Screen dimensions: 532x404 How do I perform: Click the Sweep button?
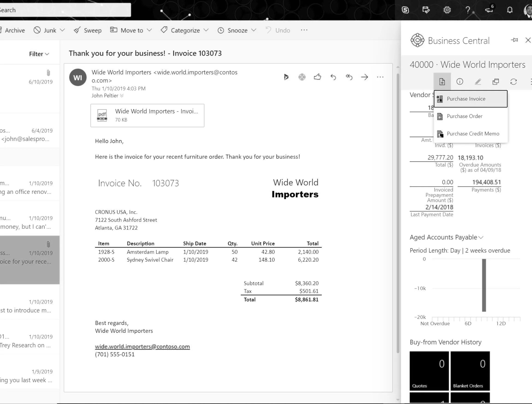[x=88, y=30]
